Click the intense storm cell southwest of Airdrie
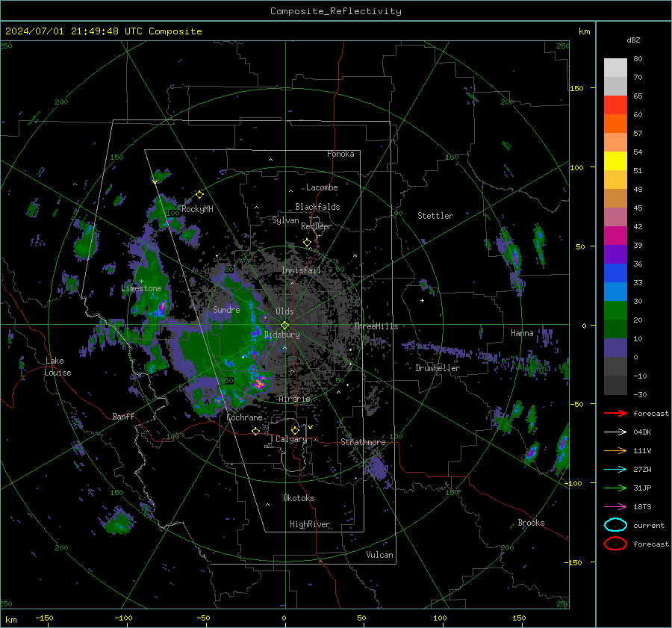 [259, 383]
